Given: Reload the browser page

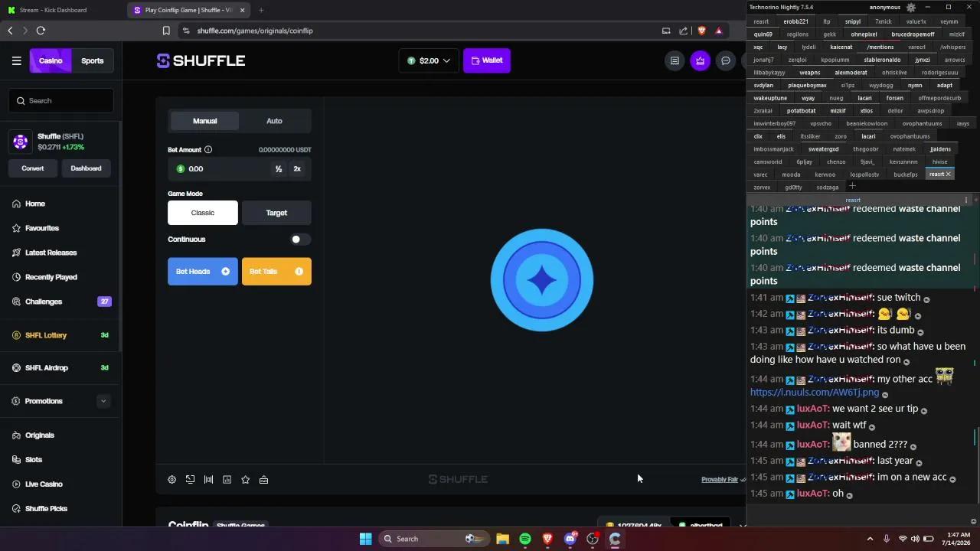Looking at the screenshot, I should [41, 31].
